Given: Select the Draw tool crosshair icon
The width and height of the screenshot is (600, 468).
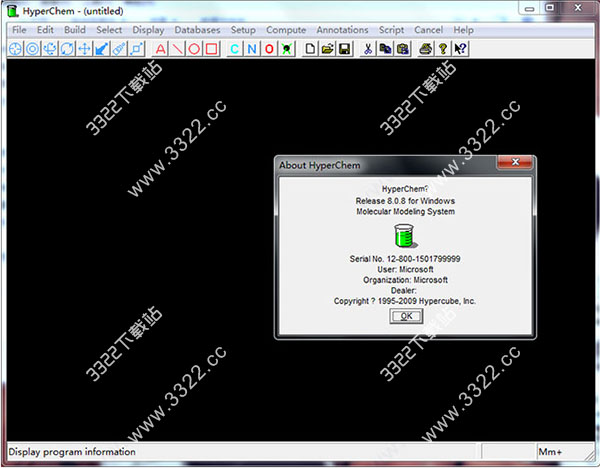Looking at the screenshot, I should coord(15,49).
